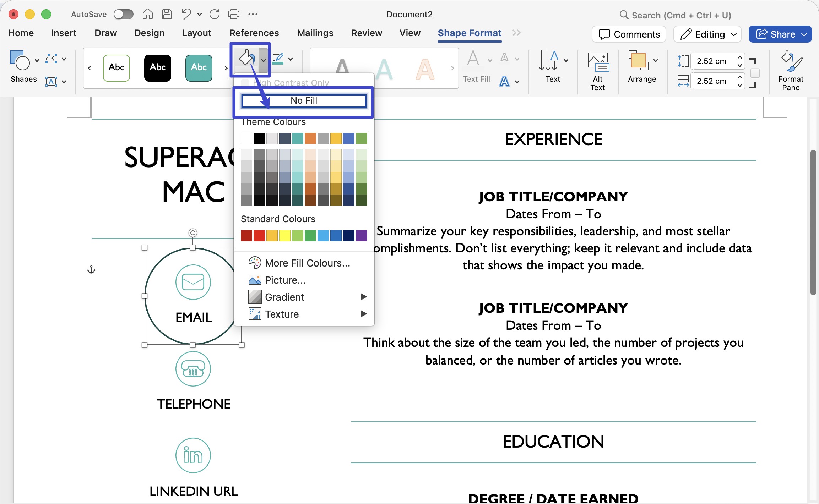
Task: Open the Edit Shape dropdown arrow
Action: coord(64,59)
